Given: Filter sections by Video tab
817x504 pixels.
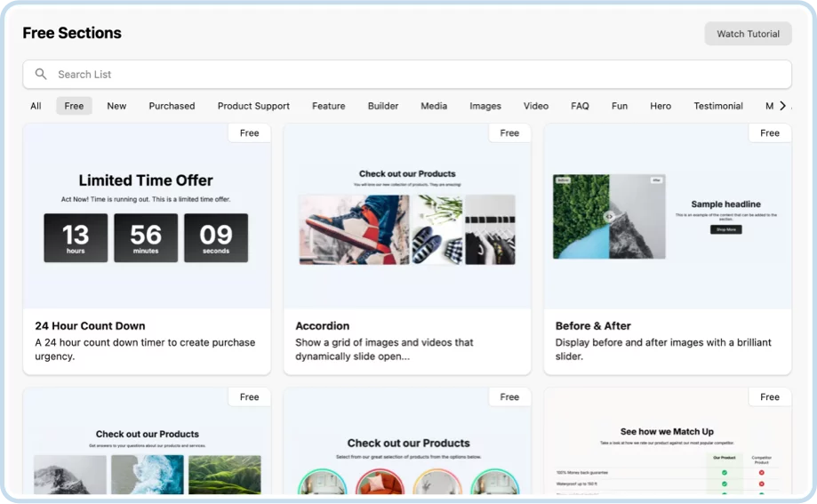Looking at the screenshot, I should (x=536, y=106).
